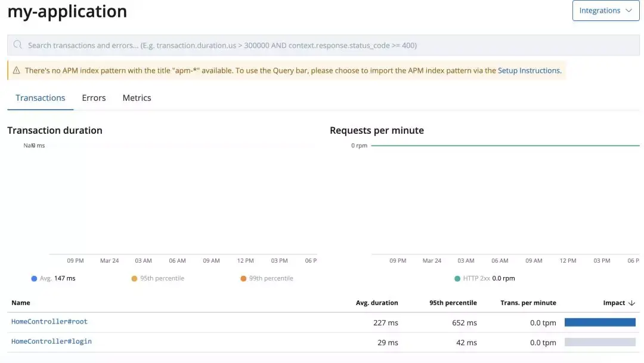Open the Metrics tab

tap(137, 98)
